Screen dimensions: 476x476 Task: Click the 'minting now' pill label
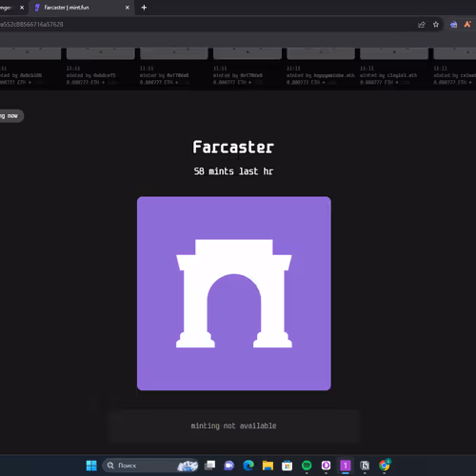pyautogui.click(x=10, y=116)
